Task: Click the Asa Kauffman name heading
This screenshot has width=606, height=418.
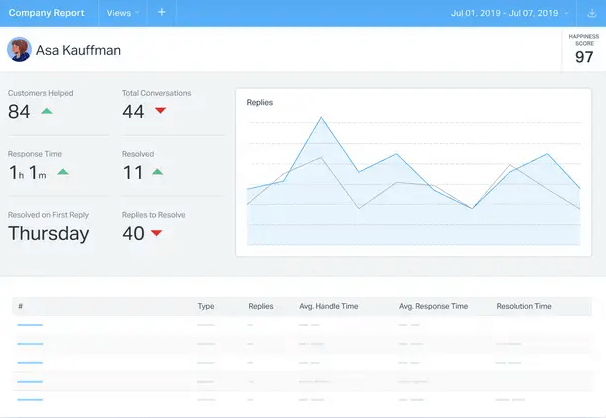Action: click(78, 50)
